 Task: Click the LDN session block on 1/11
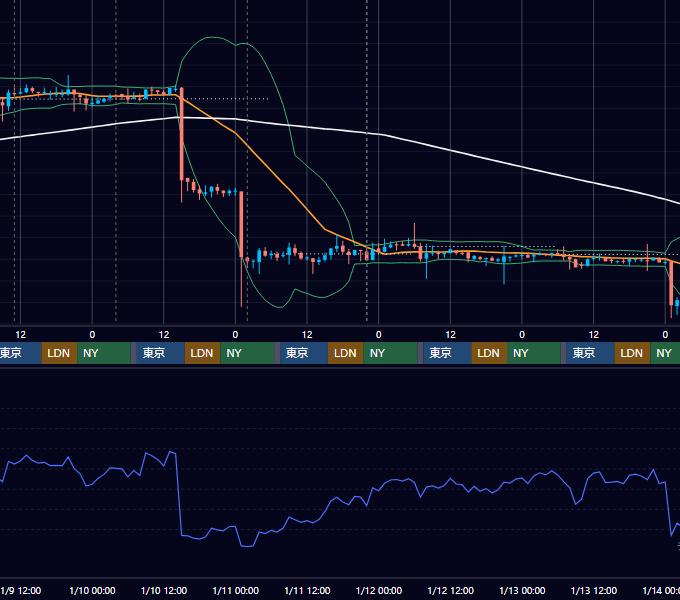(346, 353)
